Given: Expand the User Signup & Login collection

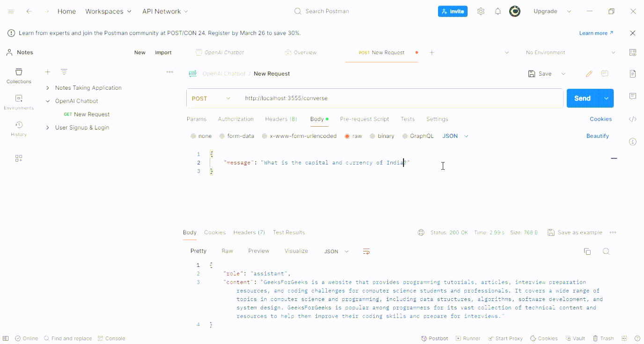Looking at the screenshot, I should tap(48, 128).
